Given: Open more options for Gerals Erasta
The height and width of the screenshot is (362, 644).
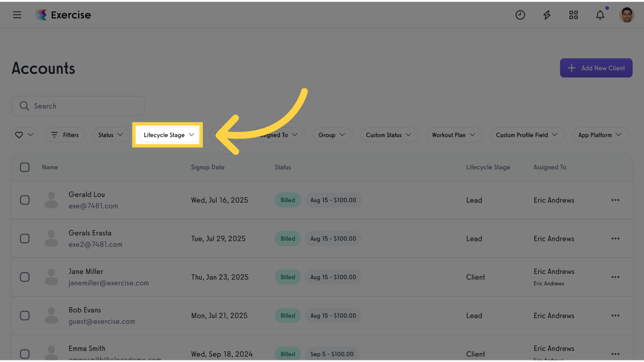Looking at the screenshot, I should (615, 239).
